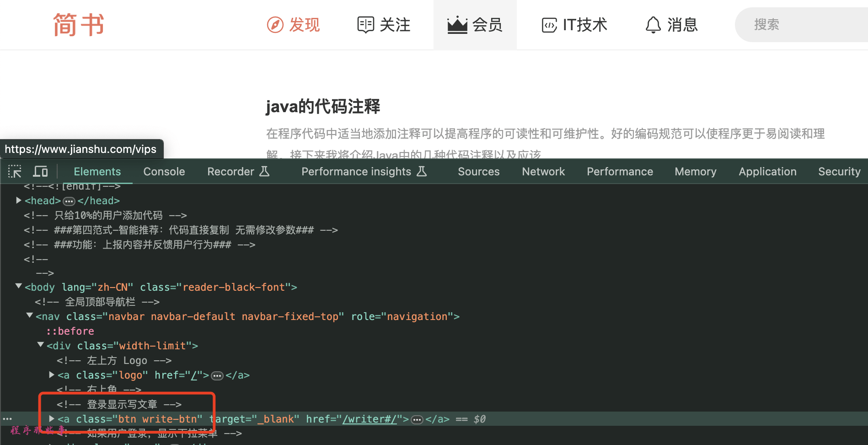Click the 发现 compass icon
This screenshot has width=868, height=445.
click(275, 25)
